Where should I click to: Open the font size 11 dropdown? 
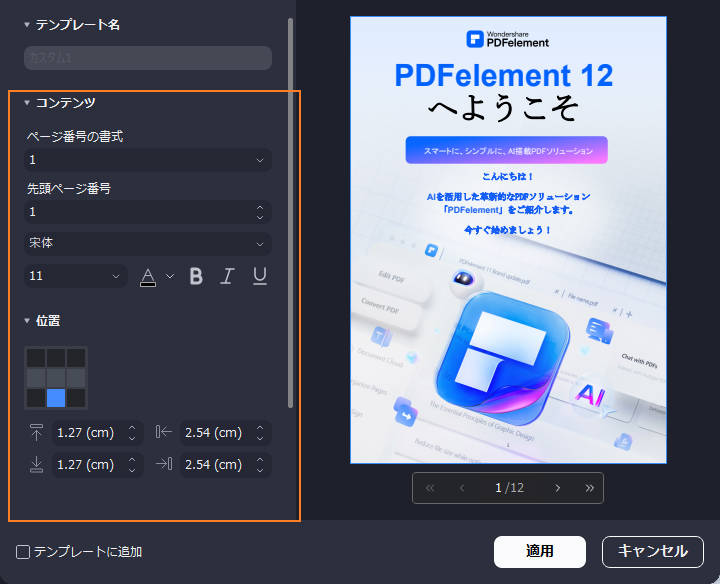(x=75, y=276)
